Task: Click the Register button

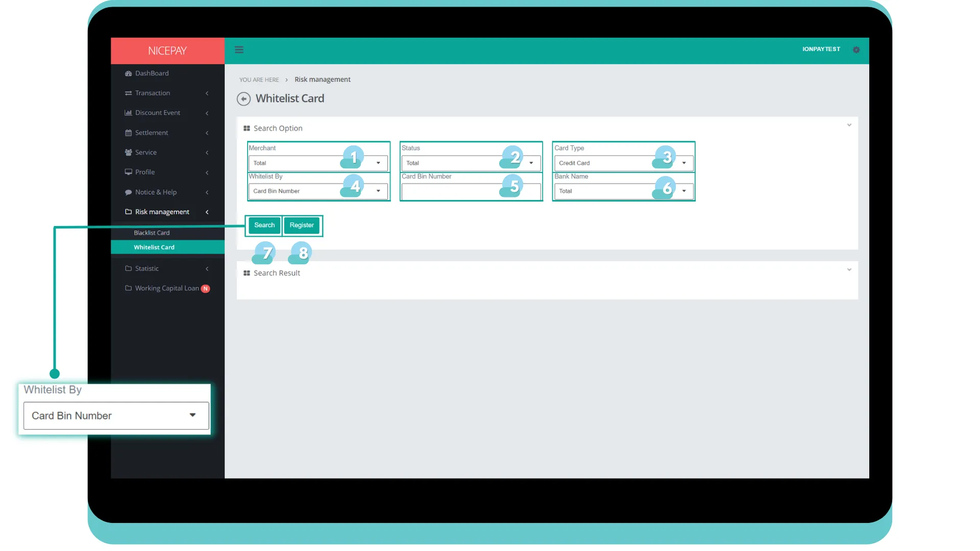Action: click(302, 224)
